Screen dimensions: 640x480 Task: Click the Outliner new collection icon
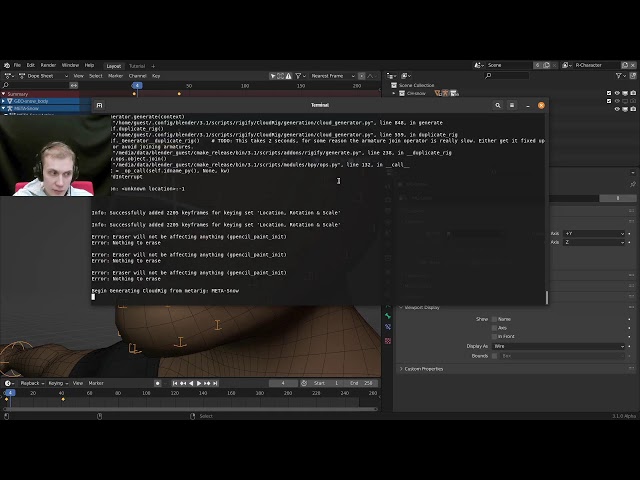tap(633, 76)
